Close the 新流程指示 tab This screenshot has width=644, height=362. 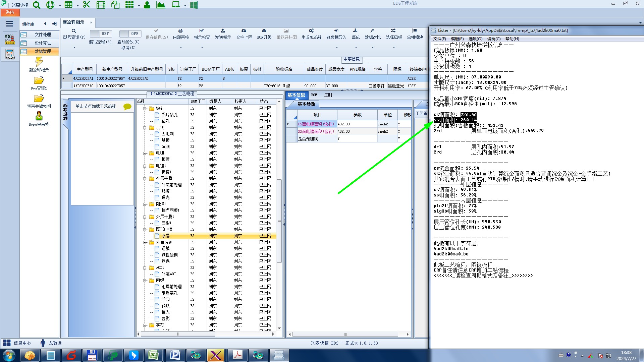coord(91,22)
